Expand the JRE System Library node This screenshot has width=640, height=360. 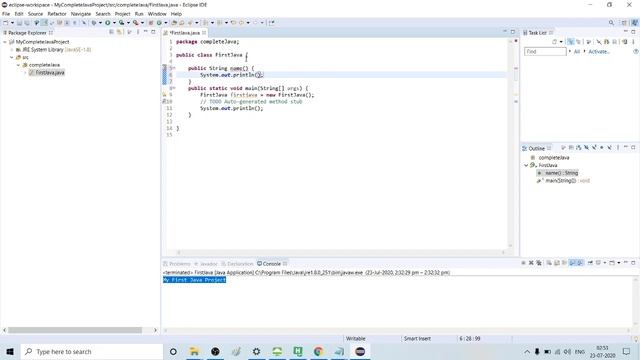pyautogui.click(x=12, y=50)
